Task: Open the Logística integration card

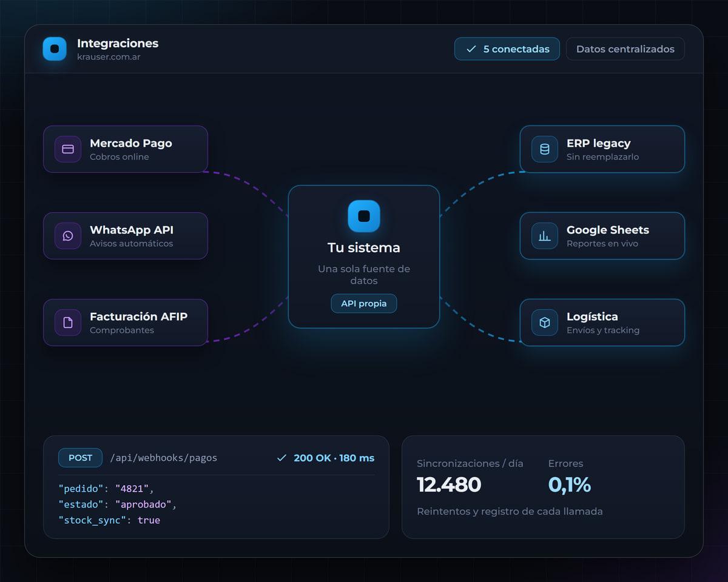Action: [602, 323]
